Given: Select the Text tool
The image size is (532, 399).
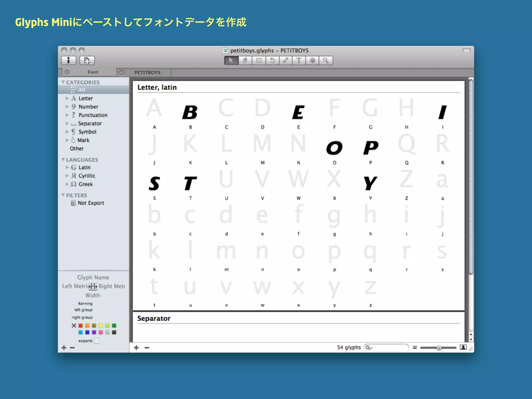Looking at the screenshot, I should tap(299, 61).
